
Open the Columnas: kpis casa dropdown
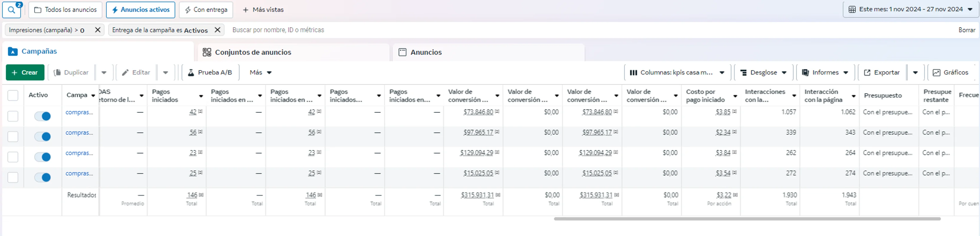pyautogui.click(x=678, y=72)
